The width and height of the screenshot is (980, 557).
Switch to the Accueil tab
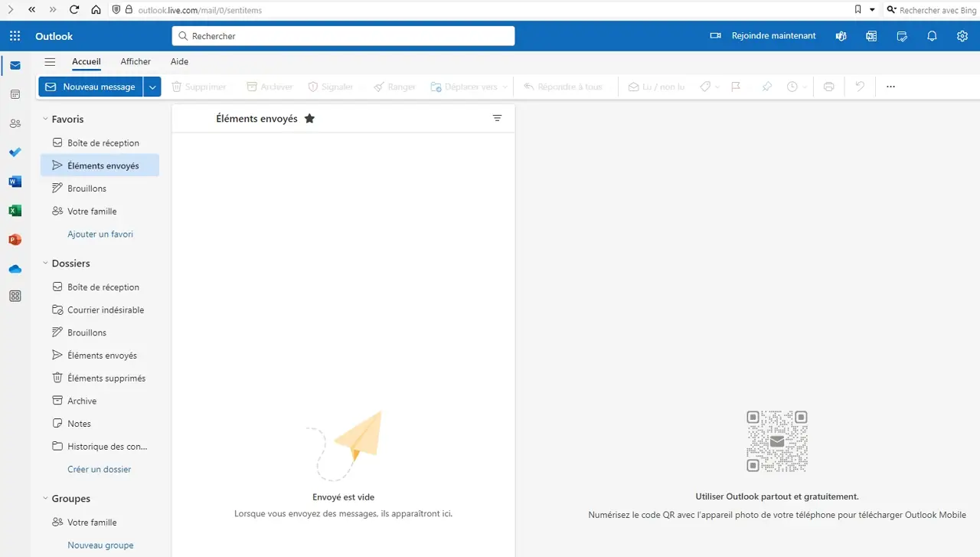point(87,62)
